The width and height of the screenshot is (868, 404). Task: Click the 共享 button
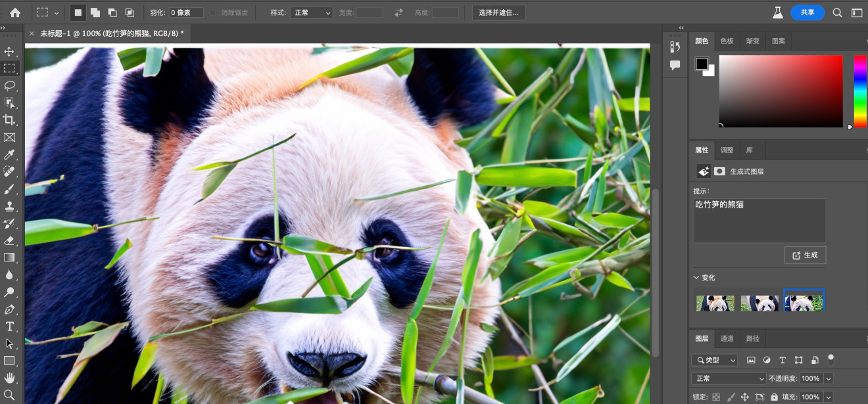[808, 12]
